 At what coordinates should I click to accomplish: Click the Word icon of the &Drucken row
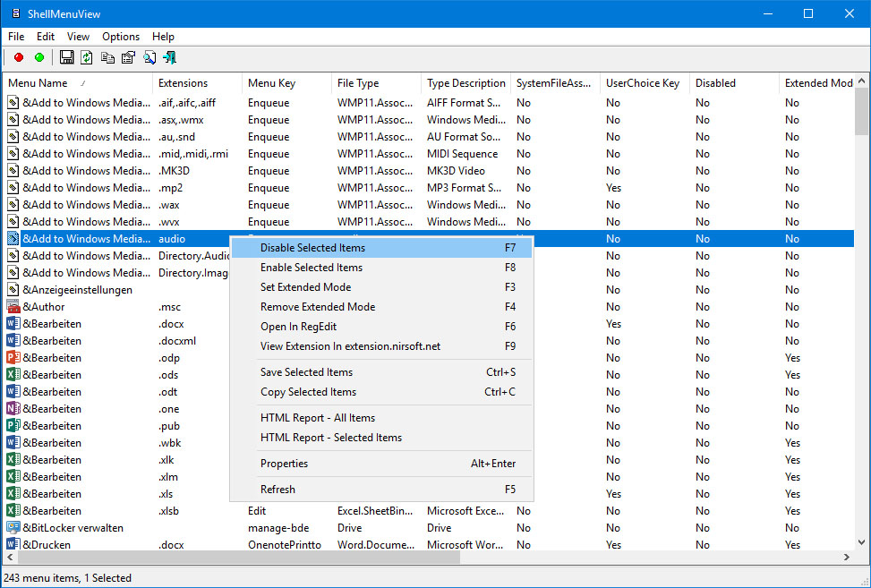13,544
